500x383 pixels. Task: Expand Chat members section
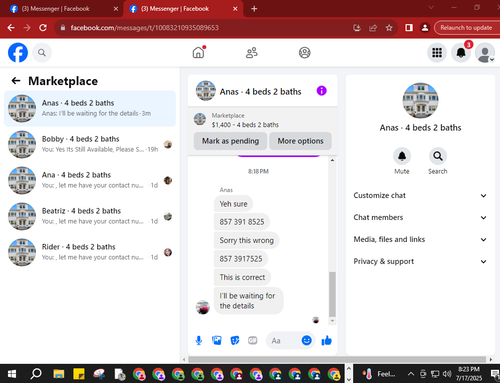(x=420, y=217)
